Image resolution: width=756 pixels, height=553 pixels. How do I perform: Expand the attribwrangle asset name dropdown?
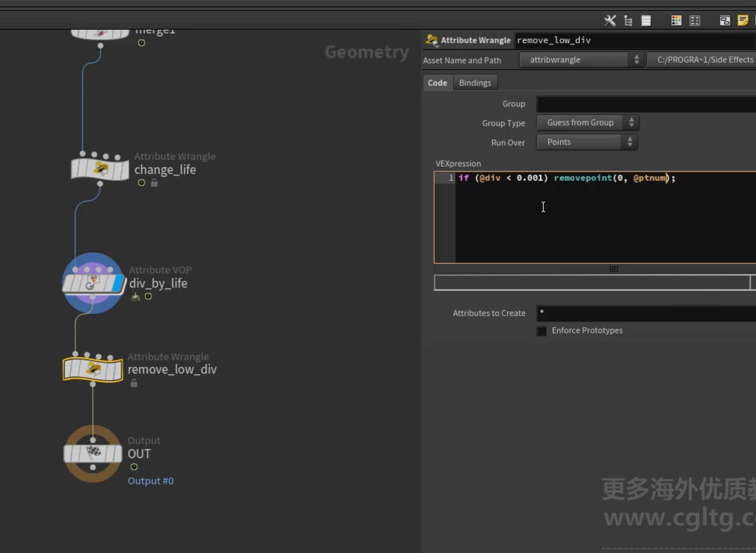(x=581, y=60)
